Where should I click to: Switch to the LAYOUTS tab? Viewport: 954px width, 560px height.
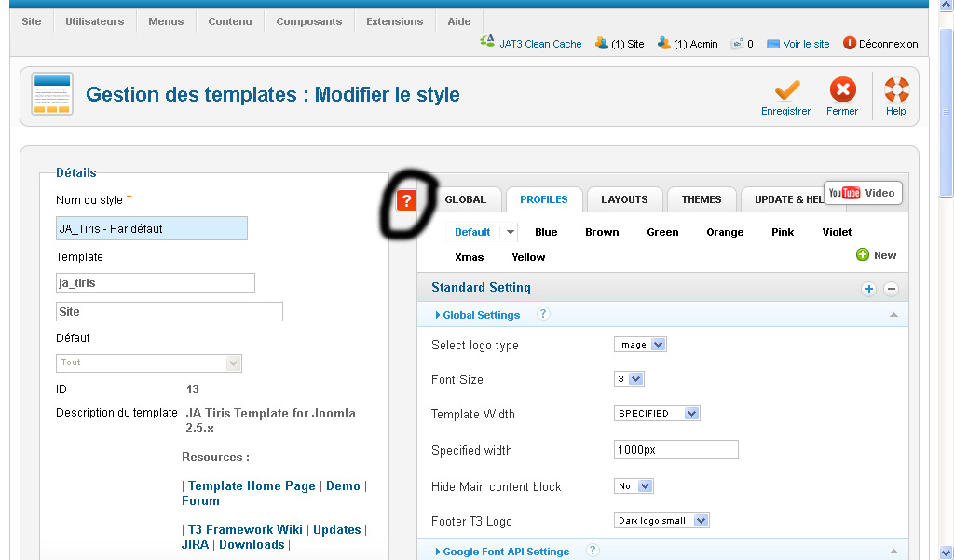tap(624, 199)
